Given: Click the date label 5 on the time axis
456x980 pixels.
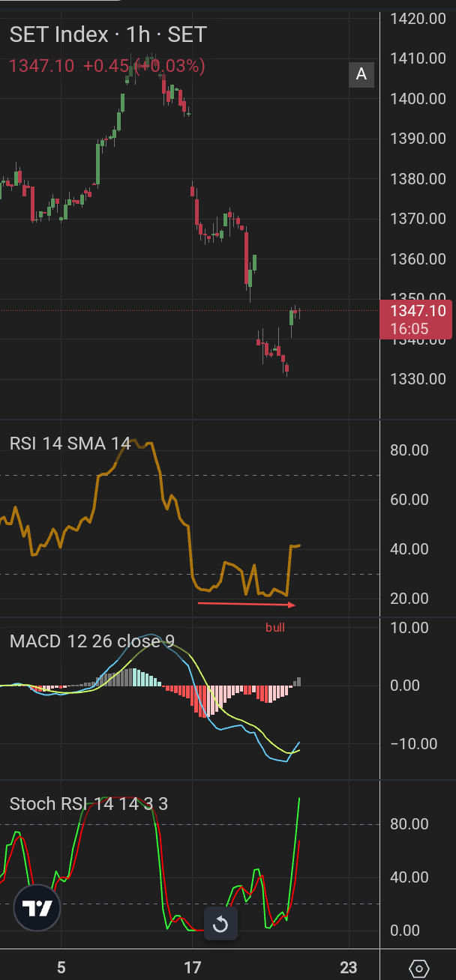Looking at the screenshot, I should (x=61, y=967).
